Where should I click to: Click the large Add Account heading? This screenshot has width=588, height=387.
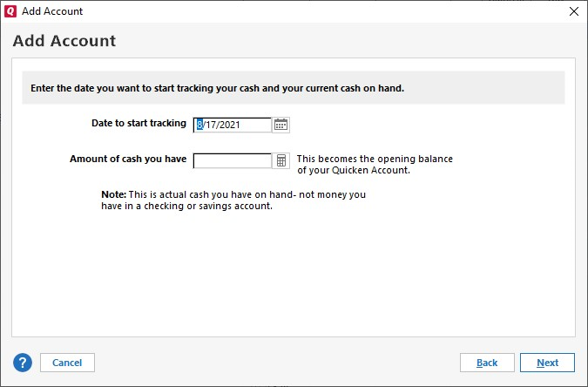click(64, 41)
